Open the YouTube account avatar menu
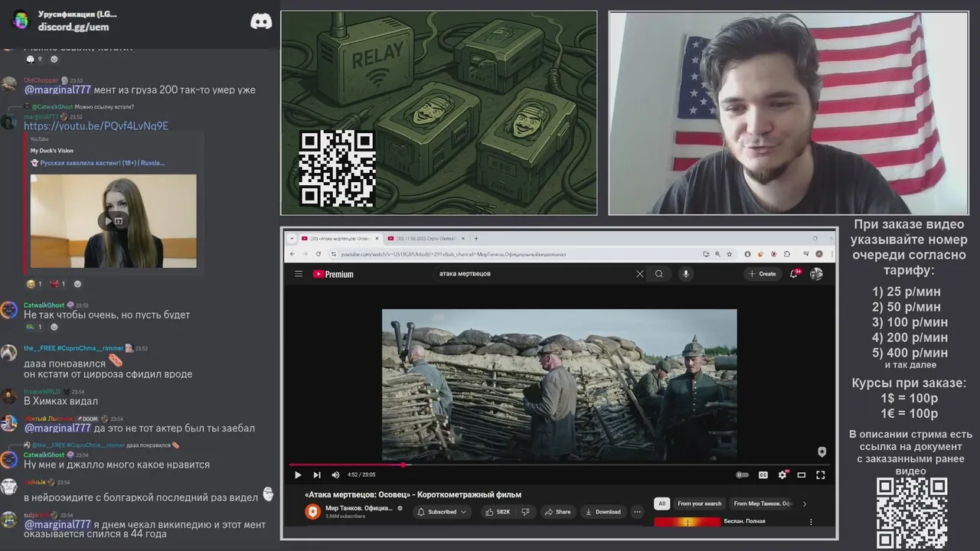The image size is (980, 551). pyautogui.click(x=816, y=274)
